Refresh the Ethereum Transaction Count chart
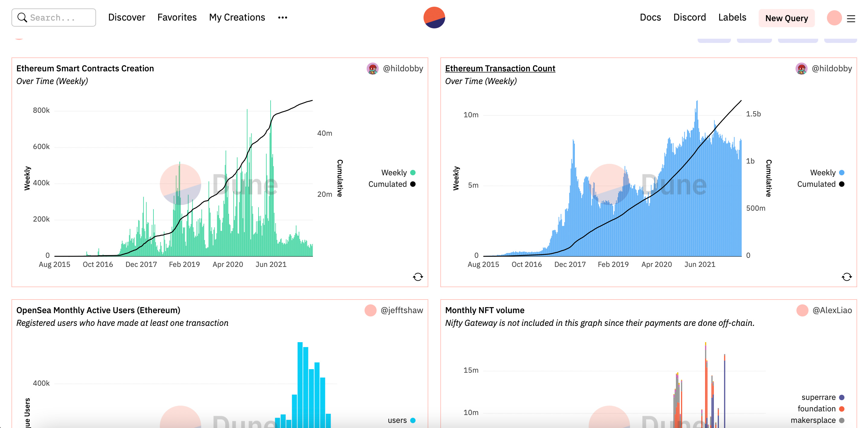This screenshot has width=868, height=428. tap(847, 277)
